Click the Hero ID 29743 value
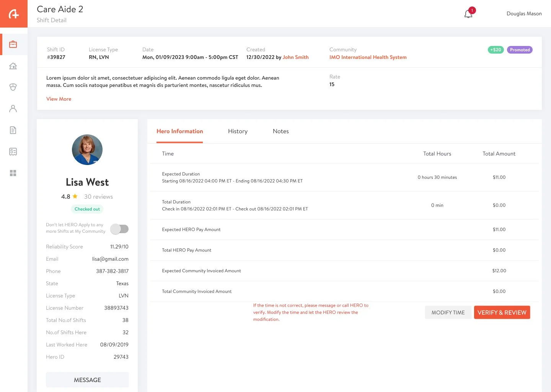The height and width of the screenshot is (392, 551). 121,357
